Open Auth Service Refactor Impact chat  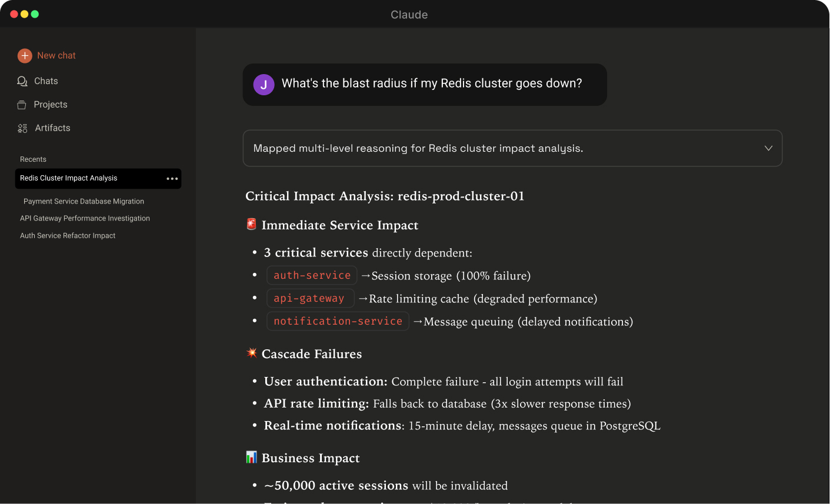click(x=68, y=236)
